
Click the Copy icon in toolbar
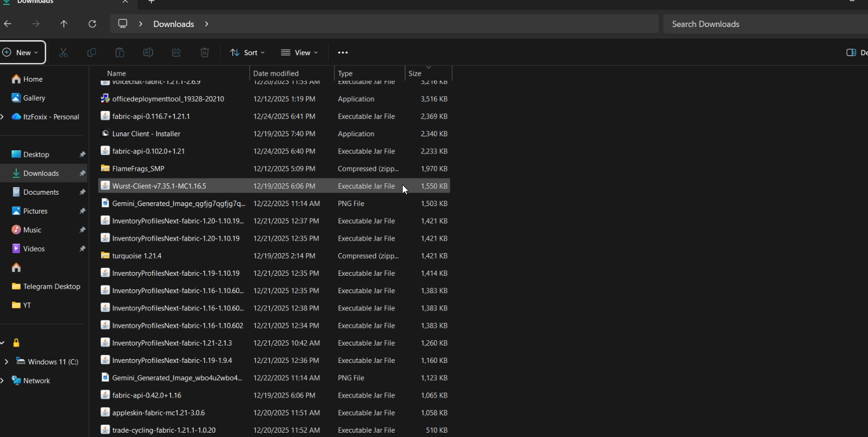(x=91, y=52)
